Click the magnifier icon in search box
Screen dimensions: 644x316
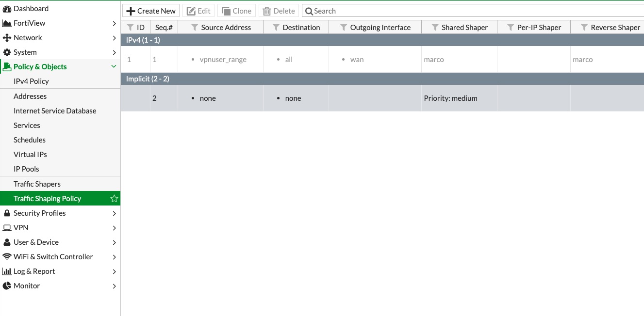tap(309, 11)
